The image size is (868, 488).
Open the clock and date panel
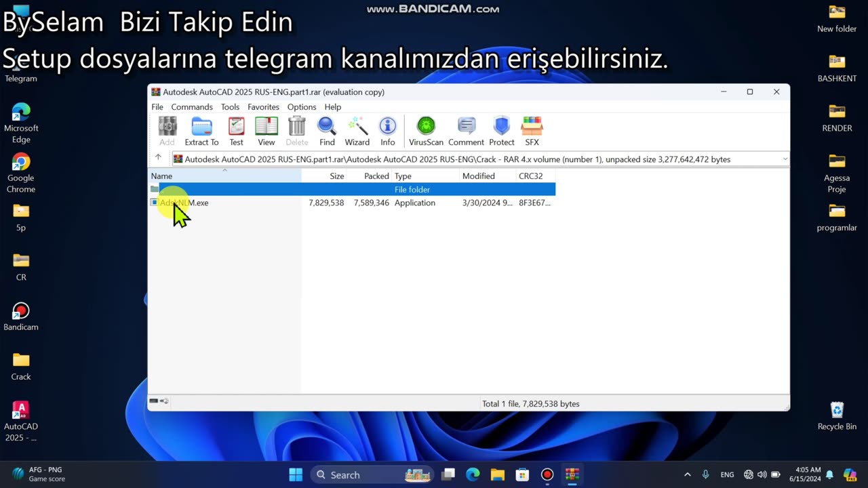click(806, 474)
